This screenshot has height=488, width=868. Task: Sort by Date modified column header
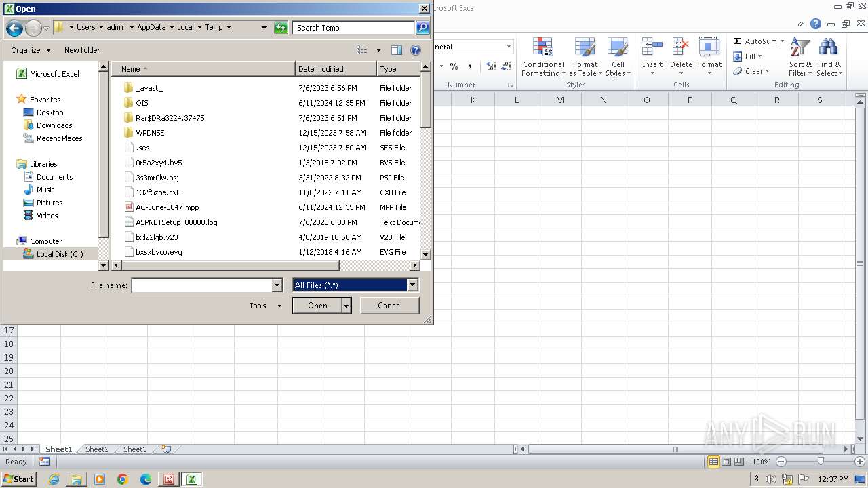336,69
